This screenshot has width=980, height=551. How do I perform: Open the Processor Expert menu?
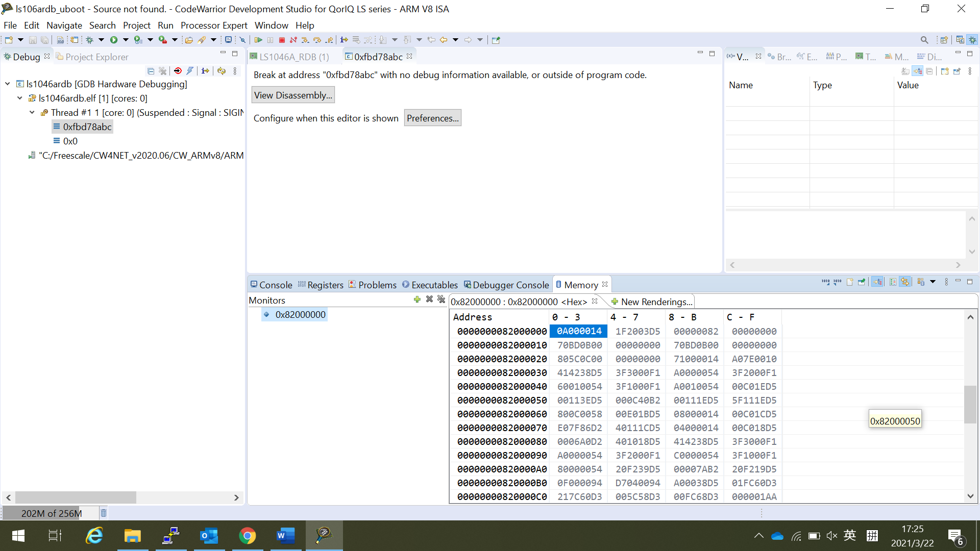pyautogui.click(x=213, y=25)
